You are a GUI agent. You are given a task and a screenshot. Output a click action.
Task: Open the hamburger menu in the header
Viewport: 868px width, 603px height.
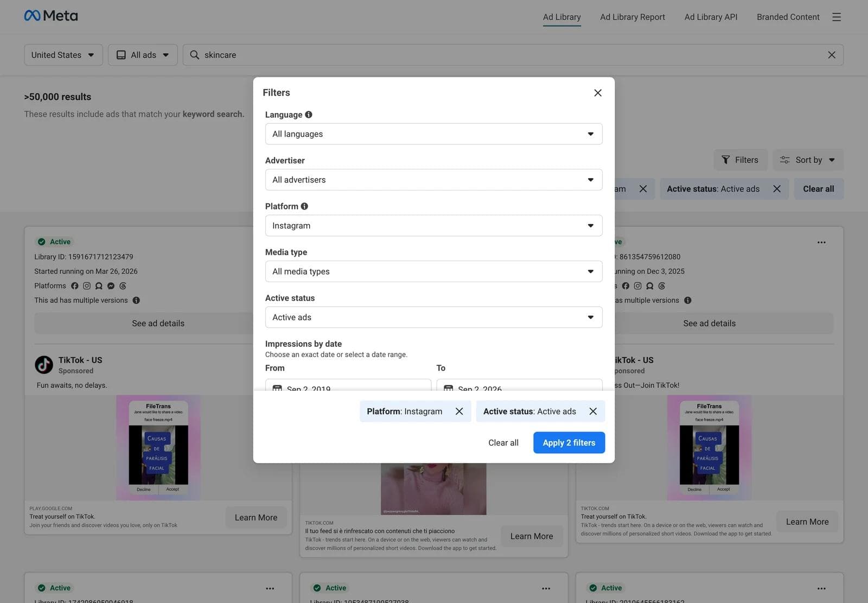837,17
